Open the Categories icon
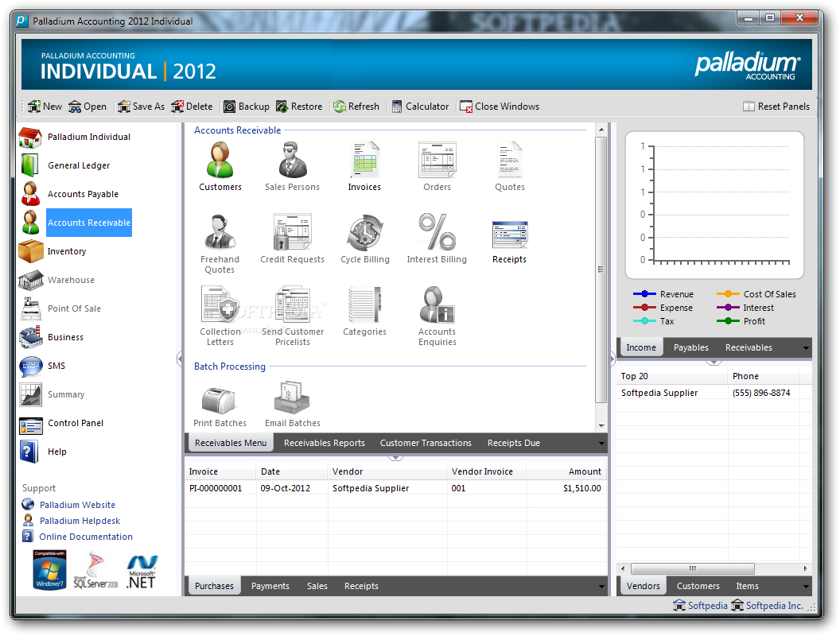Screen dimensions: 840x636 click(365, 311)
